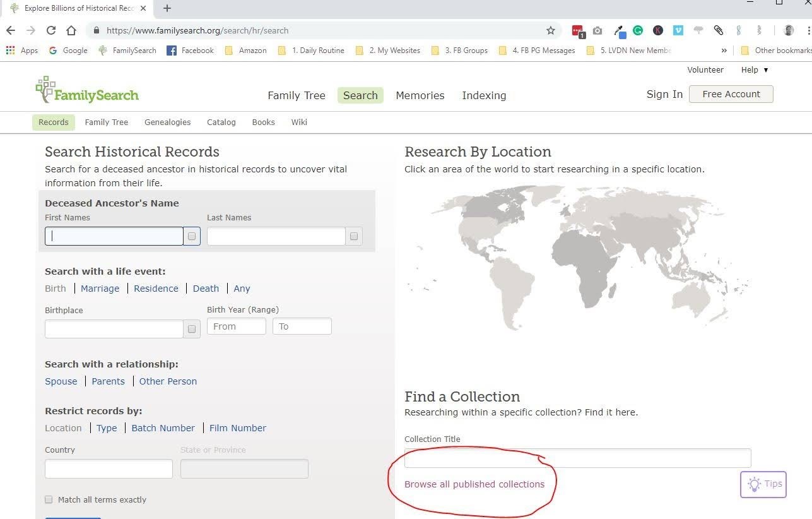This screenshot has height=519, width=812.
Task: Toggle exact match box beside Birthplace
Action: [192, 329]
